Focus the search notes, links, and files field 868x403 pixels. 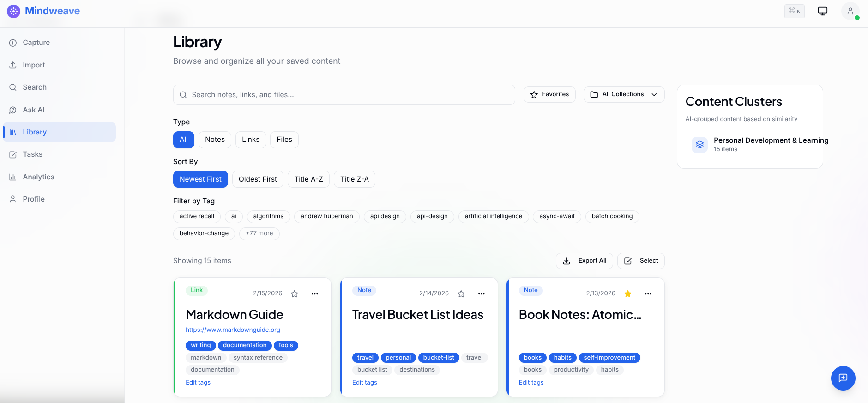click(x=344, y=95)
